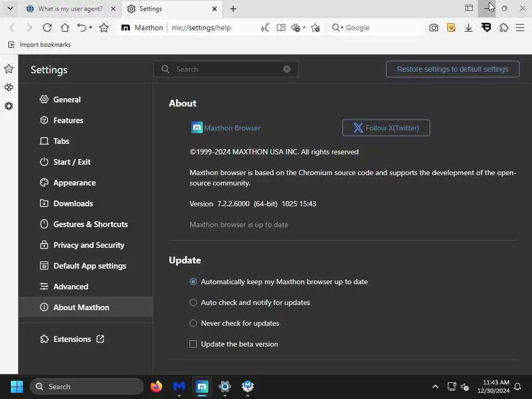532x399 pixels.
Task: Go to the home page icon
Action: tap(65, 28)
